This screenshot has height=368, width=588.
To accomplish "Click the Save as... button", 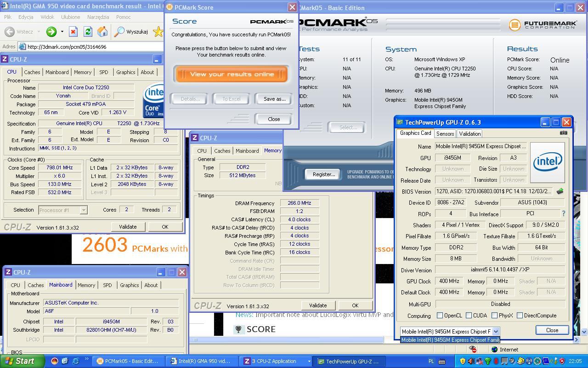I will (274, 99).
